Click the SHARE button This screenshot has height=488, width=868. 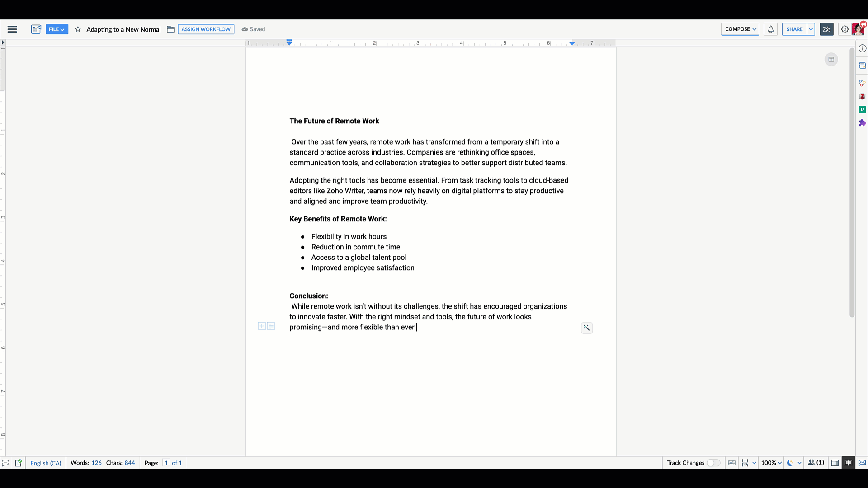pyautogui.click(x=794, y=29)
